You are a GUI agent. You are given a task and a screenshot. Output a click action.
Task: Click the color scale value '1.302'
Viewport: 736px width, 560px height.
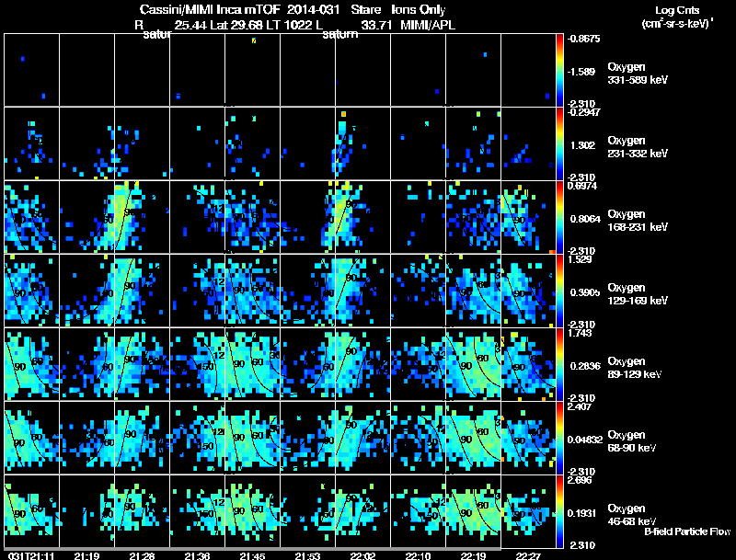tap(582, 145)
